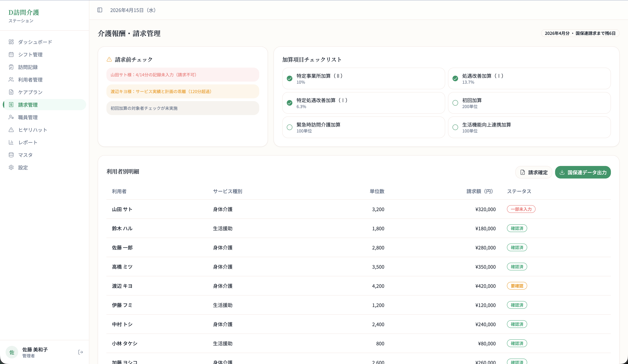Select the 中村 トシ row name
628x364 pixels.
point(122,324)
